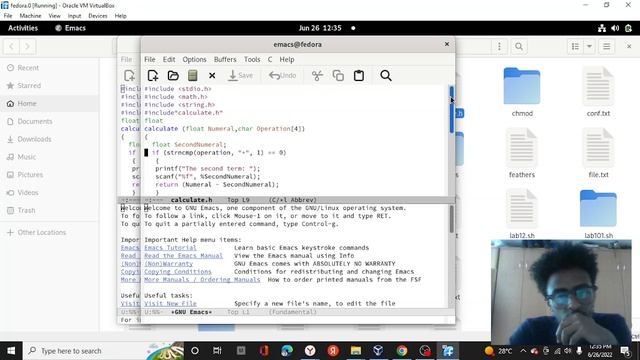Select Home in Files sidebar
Screen dimensions: 640x360
coord(49,104)
